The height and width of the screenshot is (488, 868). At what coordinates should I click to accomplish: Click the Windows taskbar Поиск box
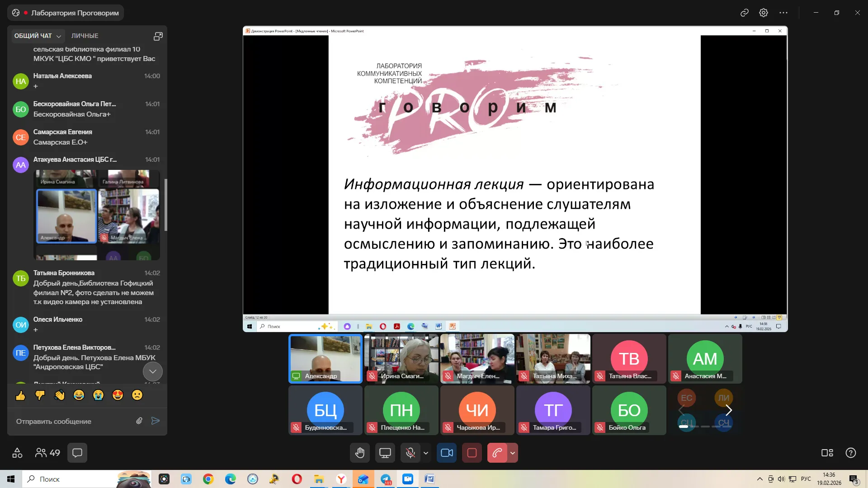coord(86,479)
